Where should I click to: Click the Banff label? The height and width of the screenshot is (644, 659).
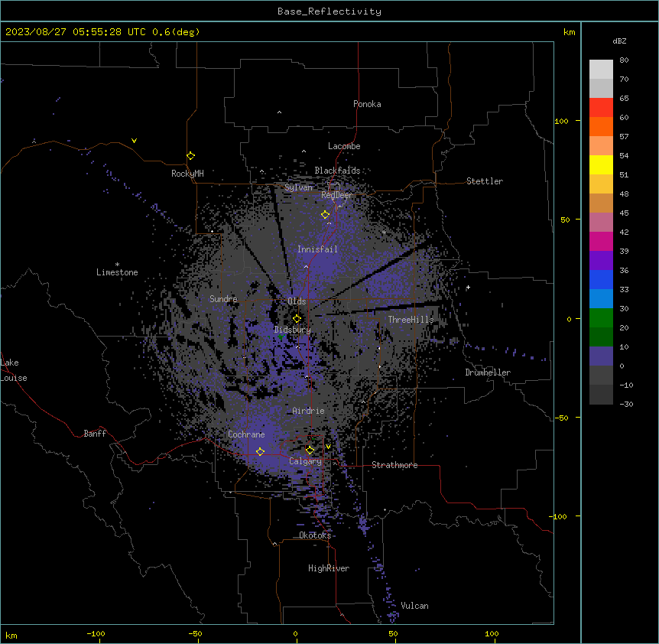[95, 434]
